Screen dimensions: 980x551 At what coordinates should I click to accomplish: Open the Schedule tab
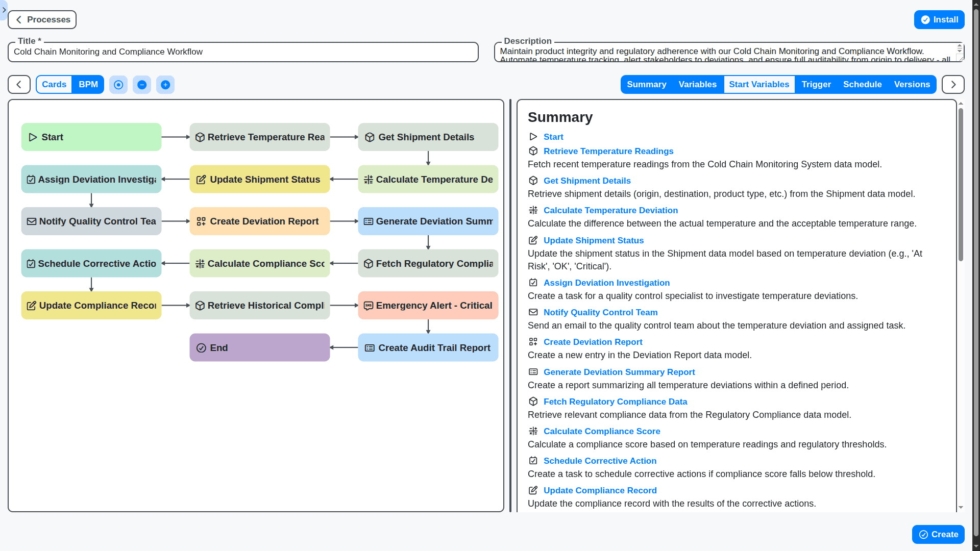(862, 85)
